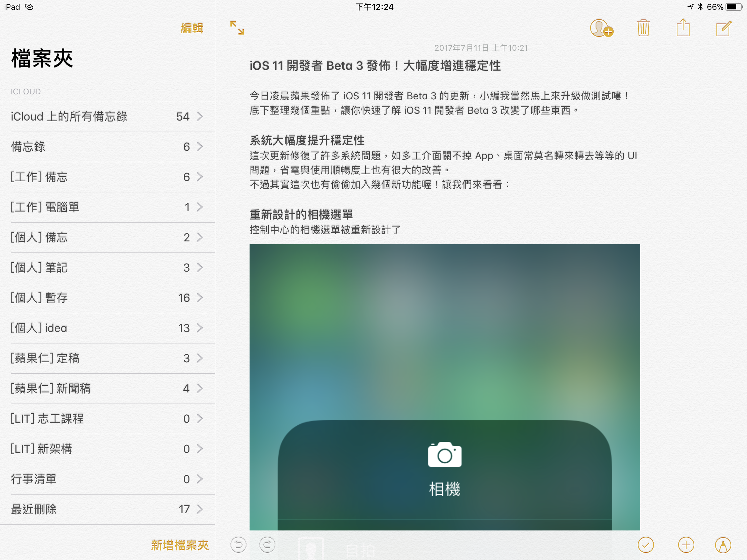The height and width of the screenshot is (560, 747).
Task: Open the [工作] 備忘 folder
Action: click(x=107, y=177)
